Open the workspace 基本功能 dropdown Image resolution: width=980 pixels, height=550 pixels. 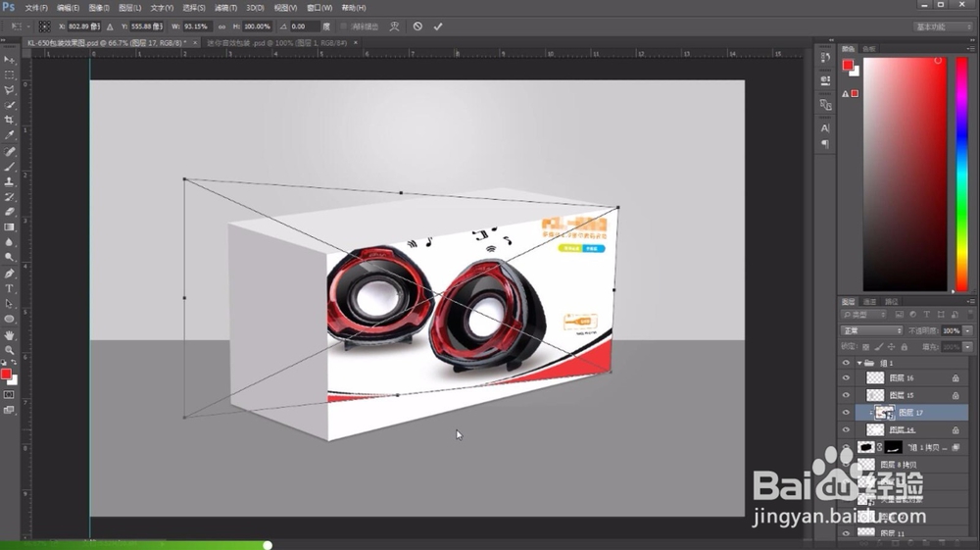point(943,26)
